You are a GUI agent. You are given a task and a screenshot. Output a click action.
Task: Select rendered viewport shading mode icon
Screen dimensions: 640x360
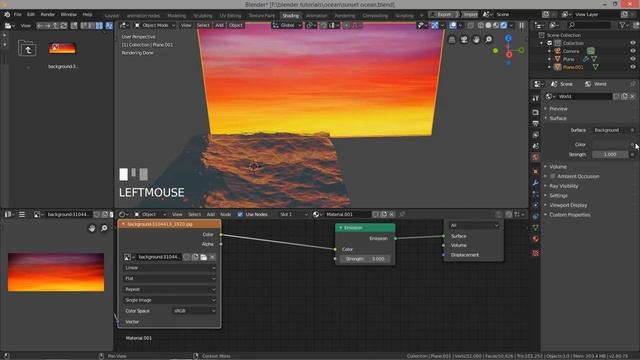(503, 25)
